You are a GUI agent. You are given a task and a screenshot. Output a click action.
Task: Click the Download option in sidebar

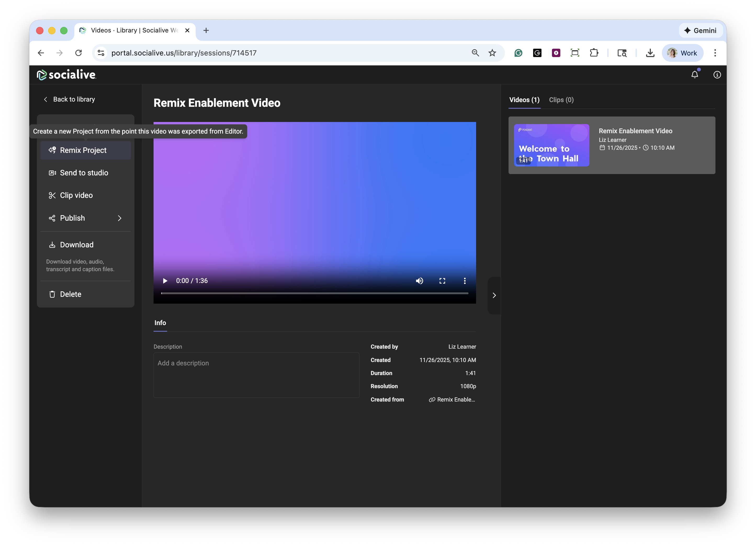[76, 245]
